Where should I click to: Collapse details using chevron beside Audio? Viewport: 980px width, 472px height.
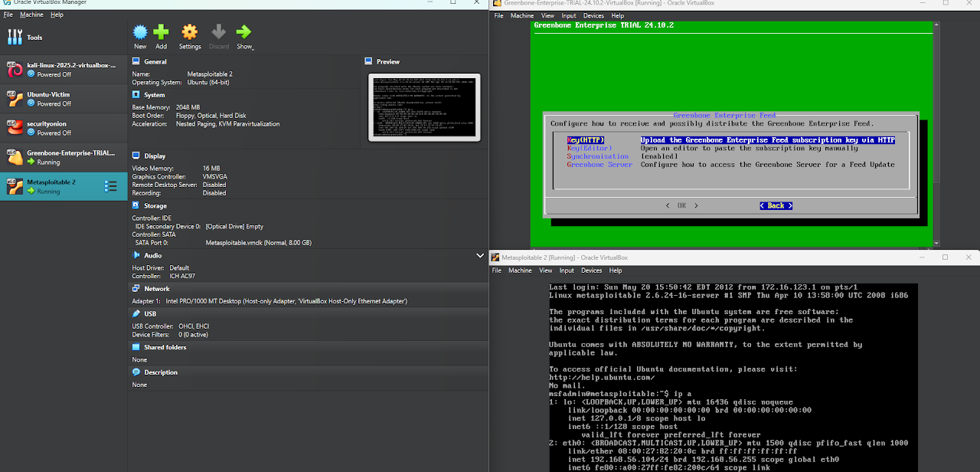pyautogui.click(x=480, y=256)
